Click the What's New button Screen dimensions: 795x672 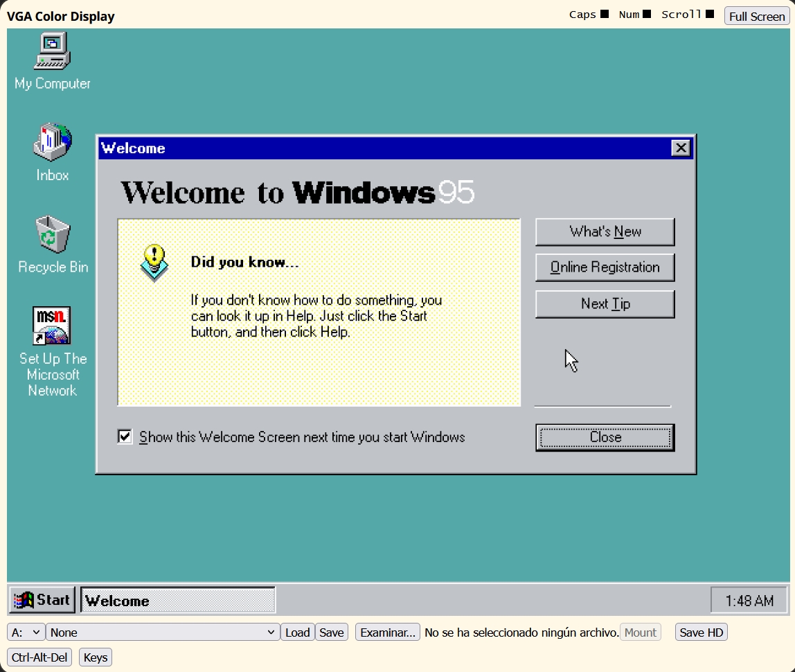coord(605,232)
